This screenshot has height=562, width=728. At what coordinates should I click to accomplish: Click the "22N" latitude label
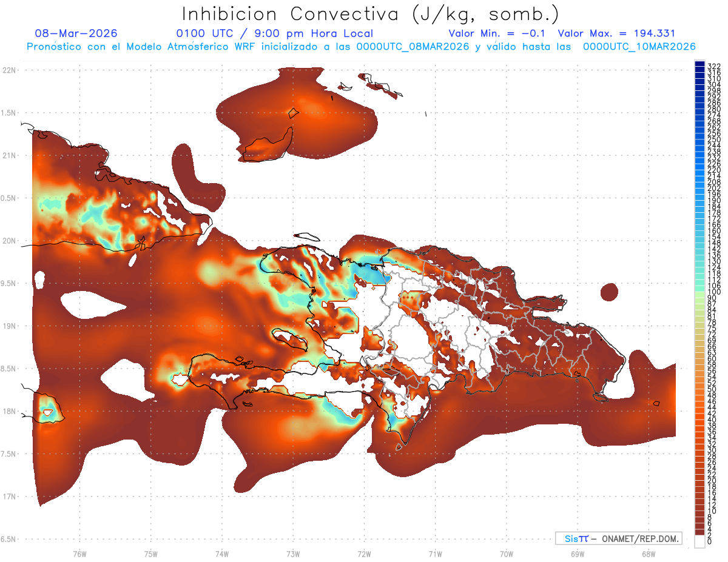(x=8, y=70)
